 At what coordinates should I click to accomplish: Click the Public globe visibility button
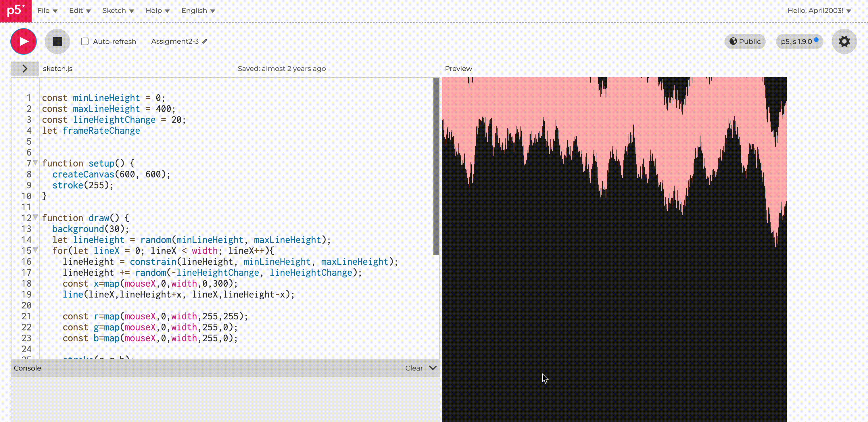[745, 41]
